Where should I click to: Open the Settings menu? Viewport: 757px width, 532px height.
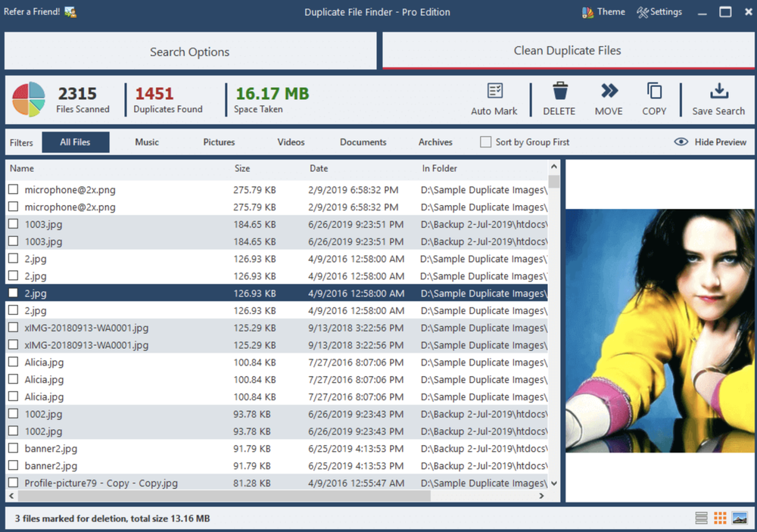[x=659, y=11]
